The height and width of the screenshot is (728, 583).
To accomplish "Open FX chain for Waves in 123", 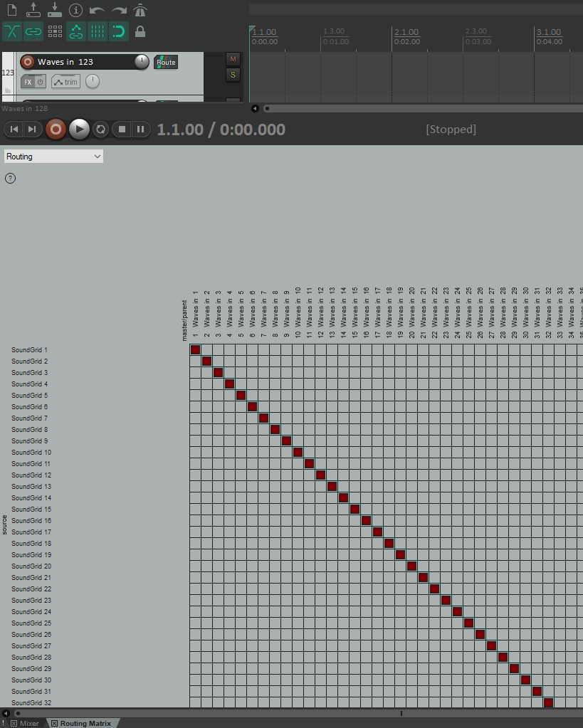I will tap(28, 82).
